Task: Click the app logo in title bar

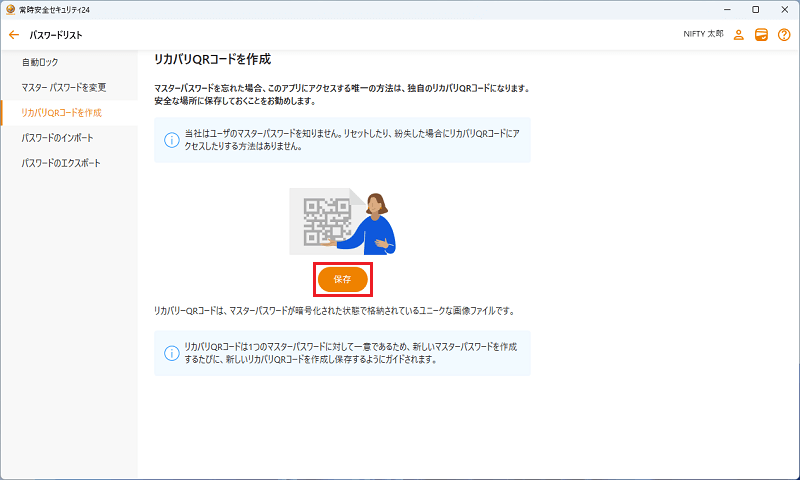Action: (x=10, y=9)
